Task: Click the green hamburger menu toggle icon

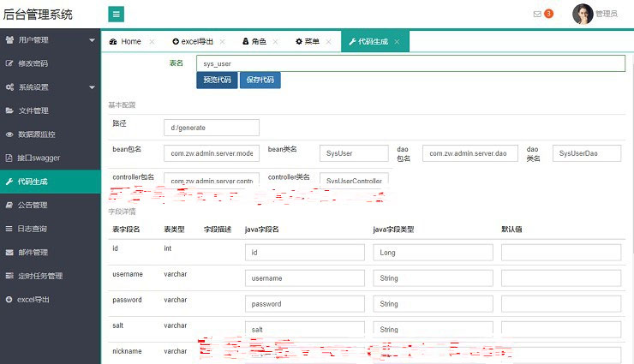Action: [117, 14]
